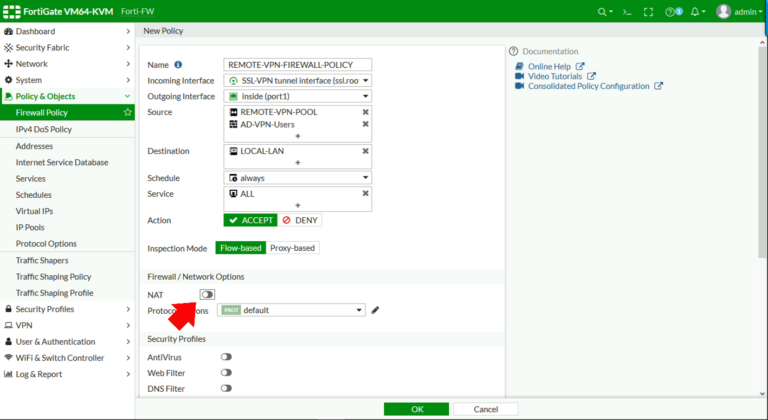Open external link icon beside Consolidated Policy Configuration

click(x=659, y=86)
